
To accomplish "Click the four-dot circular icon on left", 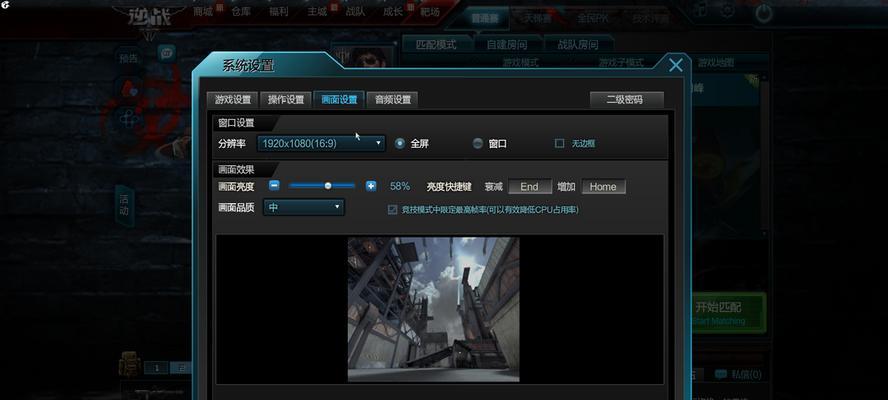I will [x=127, y=118].
